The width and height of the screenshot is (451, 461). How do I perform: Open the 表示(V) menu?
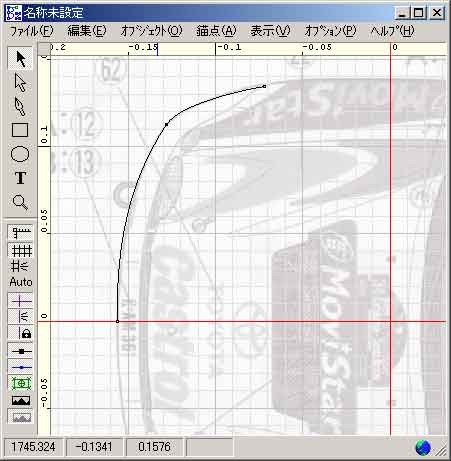(x=270, y=31)
